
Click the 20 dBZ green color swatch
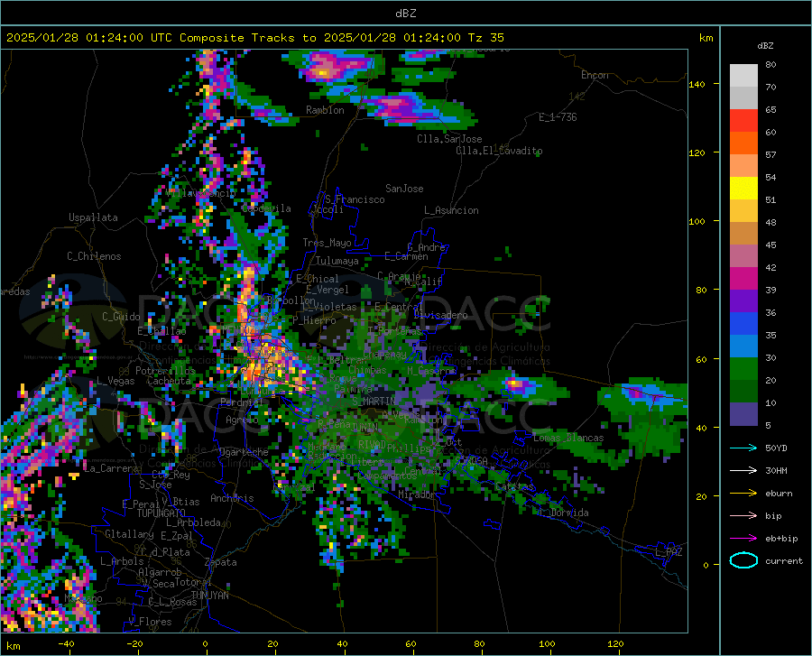tap(743, 369)
